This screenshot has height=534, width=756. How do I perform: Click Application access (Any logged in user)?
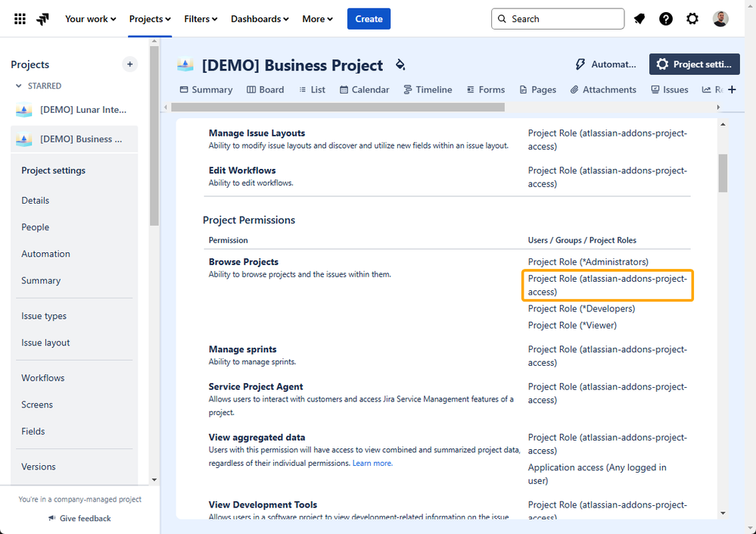(597, 474)
